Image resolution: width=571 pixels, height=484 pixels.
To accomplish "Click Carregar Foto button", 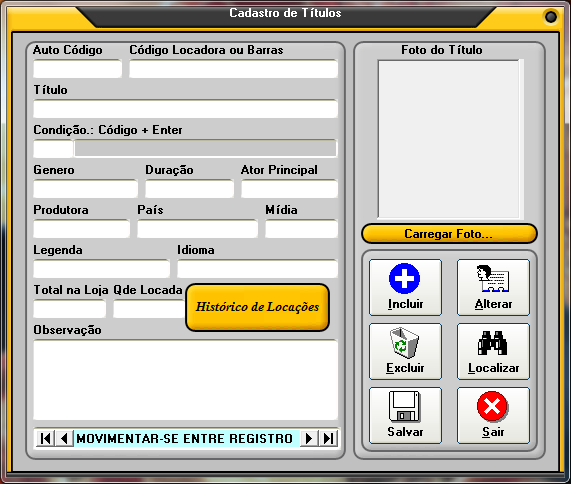I will (449, 234).
